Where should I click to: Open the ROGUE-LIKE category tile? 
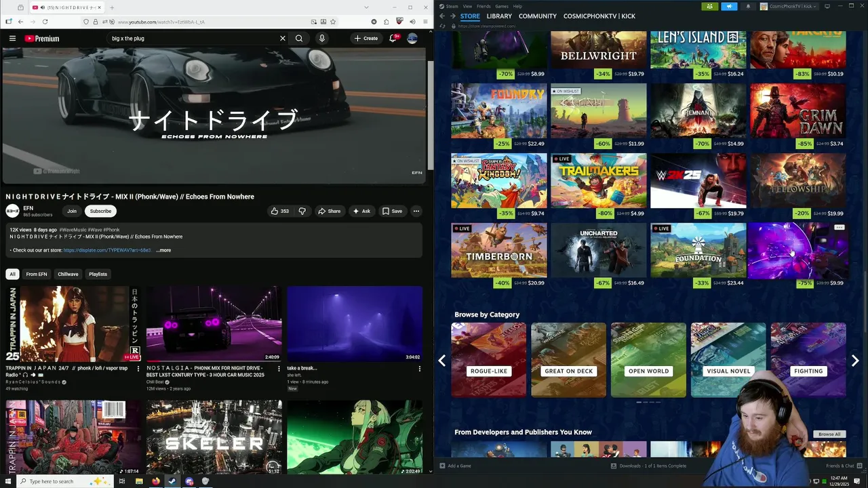[x=489, y=360]
